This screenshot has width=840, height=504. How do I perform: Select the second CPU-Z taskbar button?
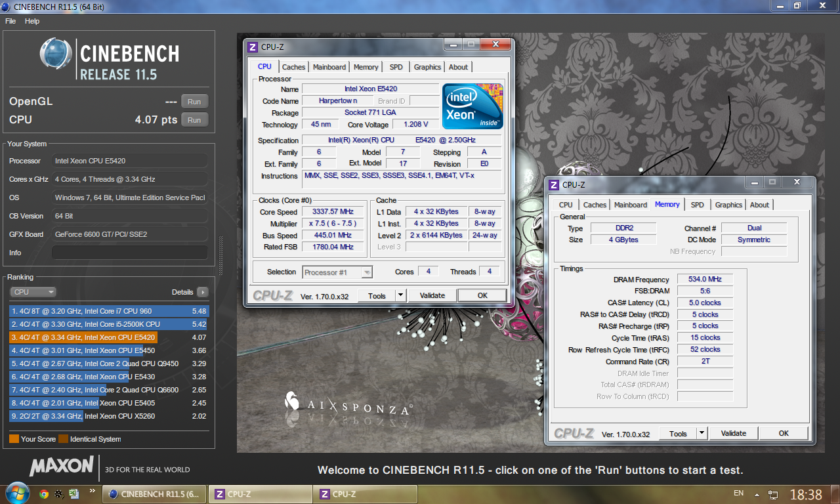pyautogui.click(x=366, y=494)
